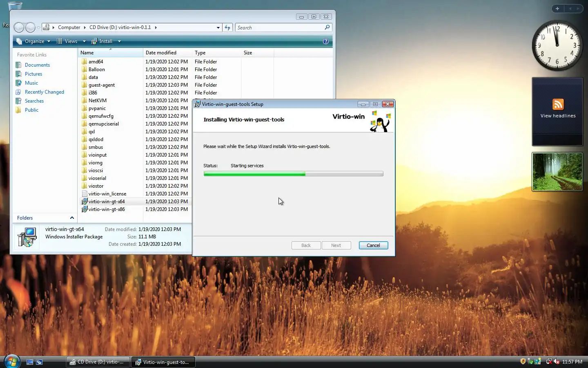588x368 pixels.
Task: Open the Documents favorite link
Action: (37, 65)
